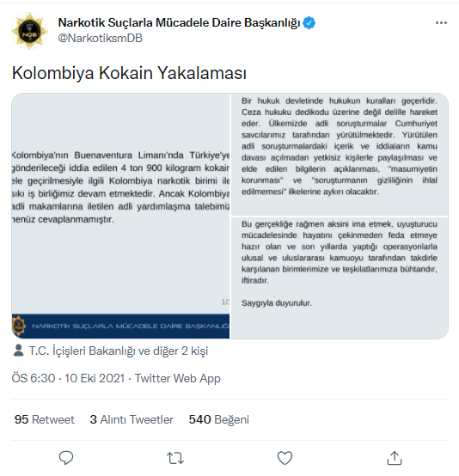Open Narkotik Suçlarla Mücadele Daire Başkanlığı profile name
The height and width of the screenshot is (476, 459).
point(180,22)
